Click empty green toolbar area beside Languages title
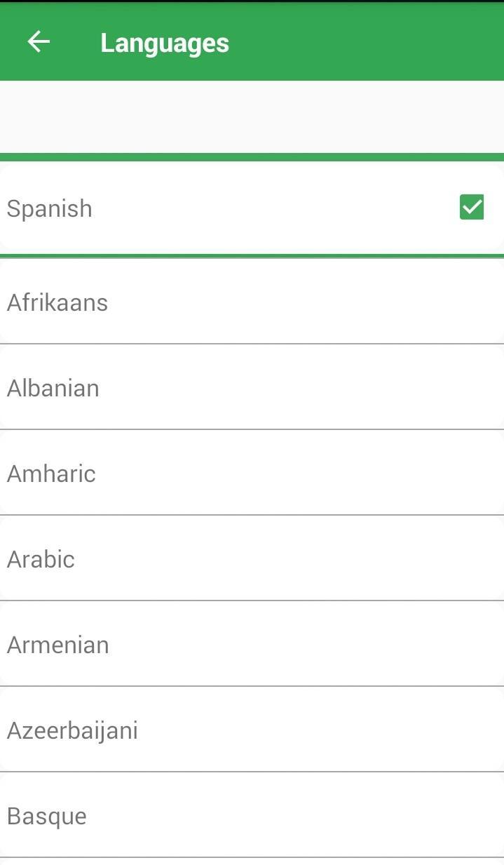Viewport: 504px width, 865px height. (x=365, y=42)
